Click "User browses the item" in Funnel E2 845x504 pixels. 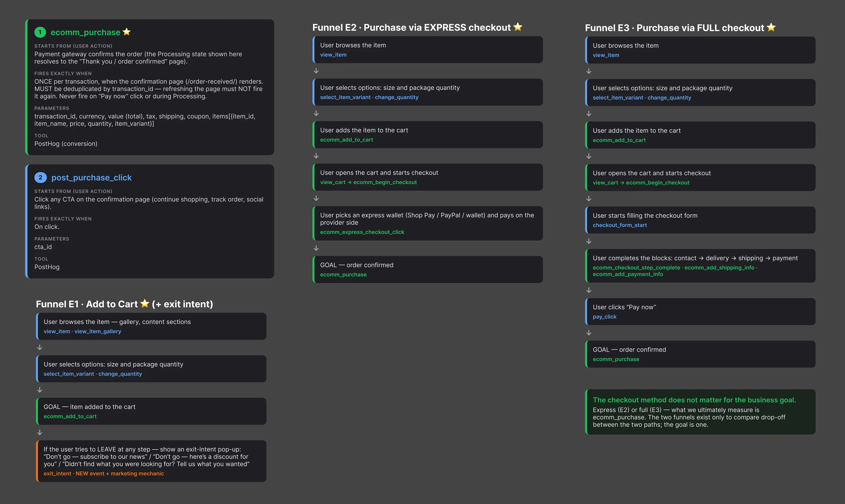click(x=353, y=45)
